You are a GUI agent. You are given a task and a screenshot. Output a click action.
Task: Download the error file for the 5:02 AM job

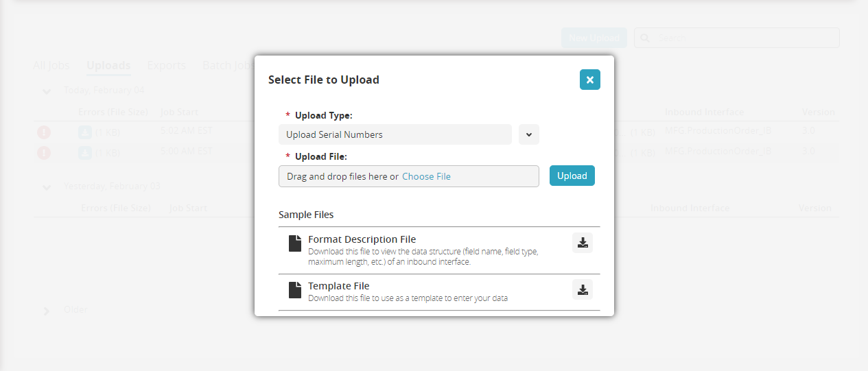coord(85,132)
